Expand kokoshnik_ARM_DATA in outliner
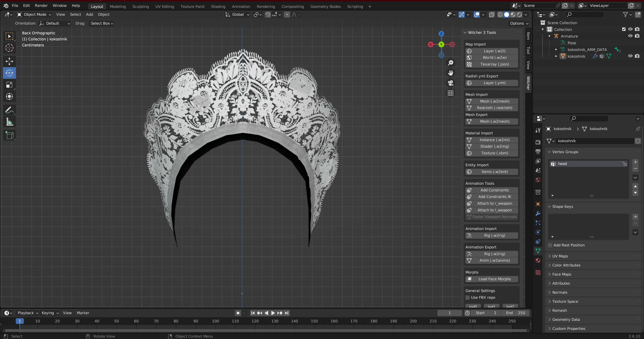Image resolution: width=644 pixels, height=339 pixels. (556, 49)
